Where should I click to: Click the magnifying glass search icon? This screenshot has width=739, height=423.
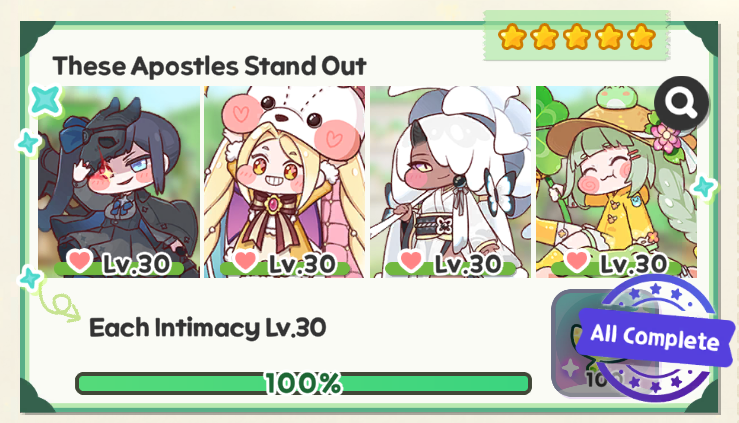pyautogui.click(x=682, y=102)
